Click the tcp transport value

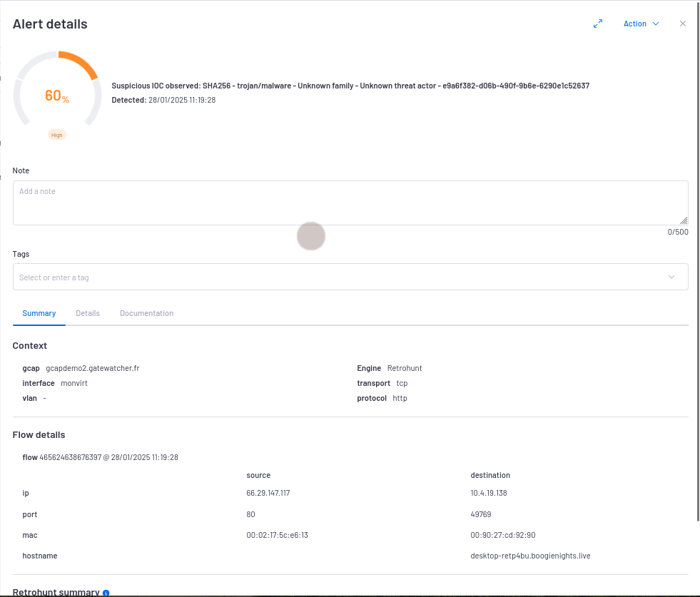pos(402,383)
